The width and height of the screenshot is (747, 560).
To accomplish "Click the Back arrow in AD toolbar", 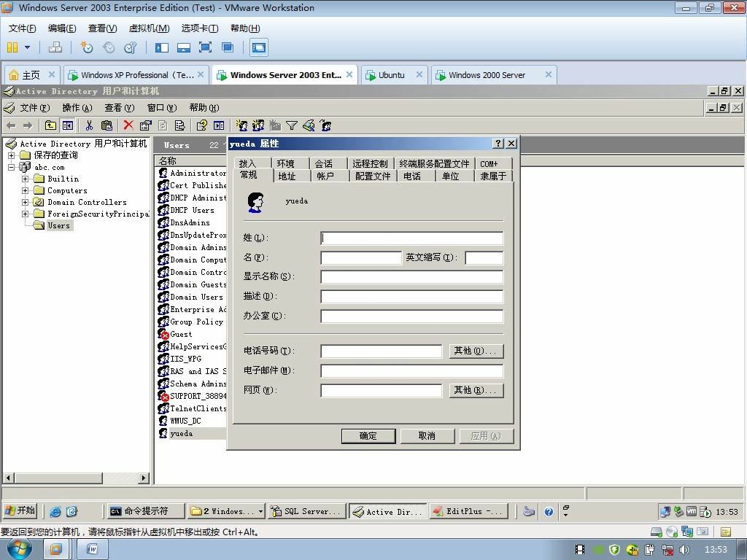I will click(x=12, y=125).
